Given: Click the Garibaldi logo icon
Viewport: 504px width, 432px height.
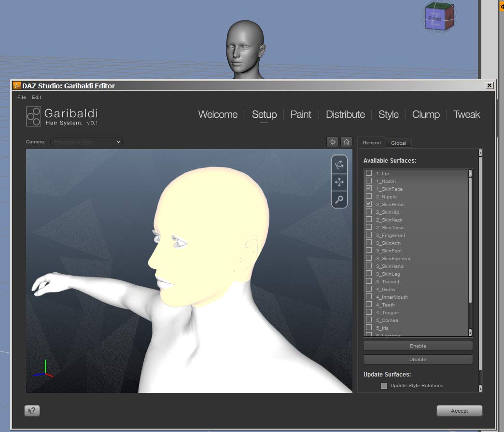Looking at the screenshot, I should (x=33, y=116).
